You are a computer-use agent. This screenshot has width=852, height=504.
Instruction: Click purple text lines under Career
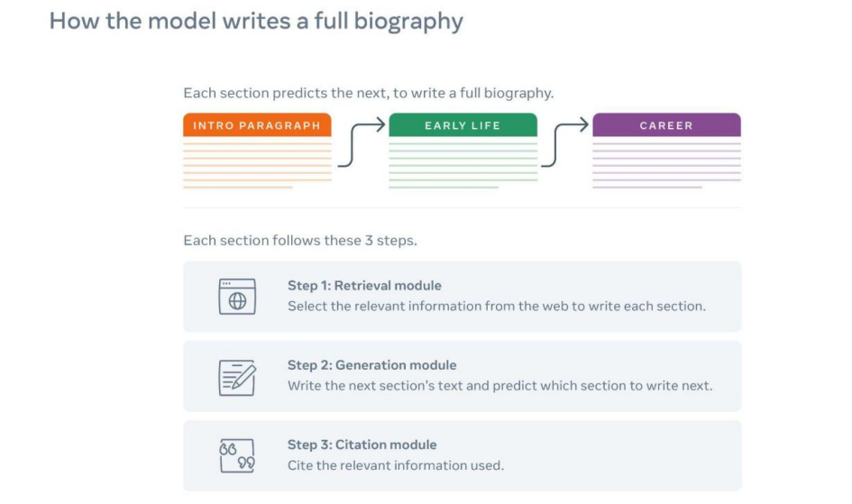point(666,165)
